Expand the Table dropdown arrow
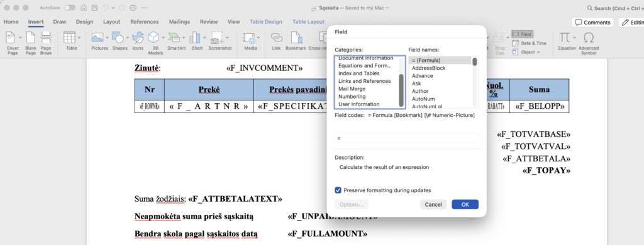Viewport: 644px width, 245px height. pos(79,38)
